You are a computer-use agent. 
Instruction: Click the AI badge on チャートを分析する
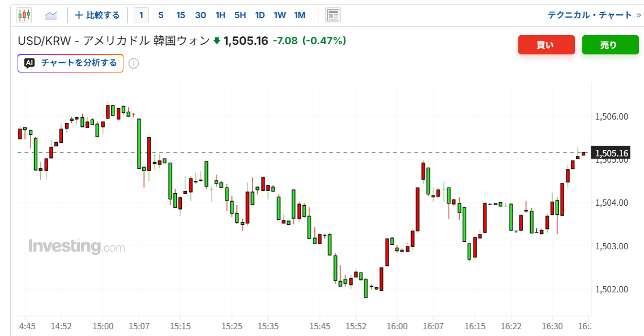point(29,63)
